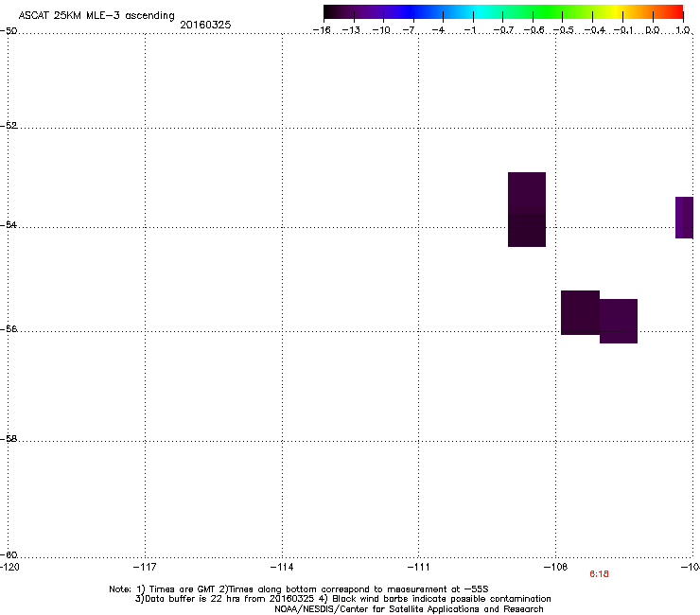The width and height of the screenshot is (700, 615).
Task: Click the latitude label -54
Action: point(9,224)
